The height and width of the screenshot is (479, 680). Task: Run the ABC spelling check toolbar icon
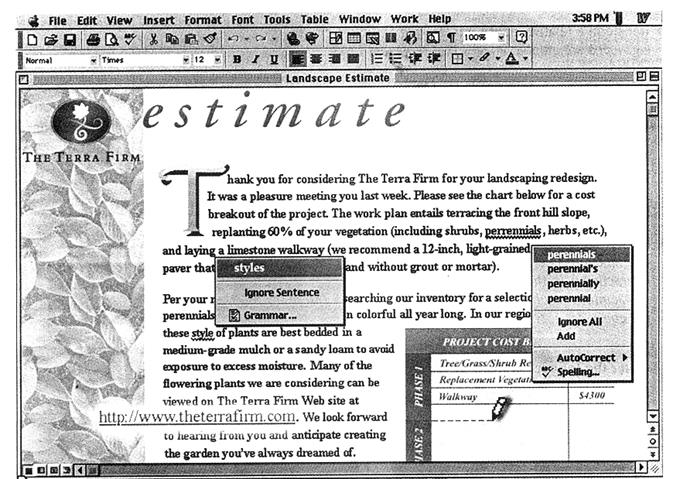pyautogui.click(x=130, y=39)
